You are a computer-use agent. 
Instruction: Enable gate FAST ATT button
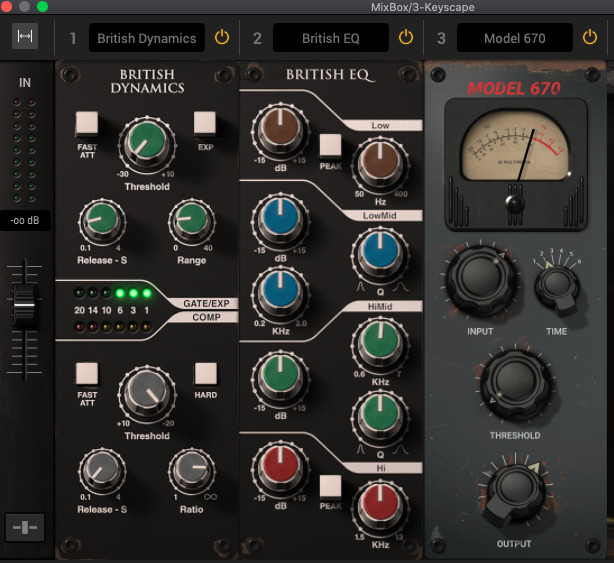coord(87,123)
